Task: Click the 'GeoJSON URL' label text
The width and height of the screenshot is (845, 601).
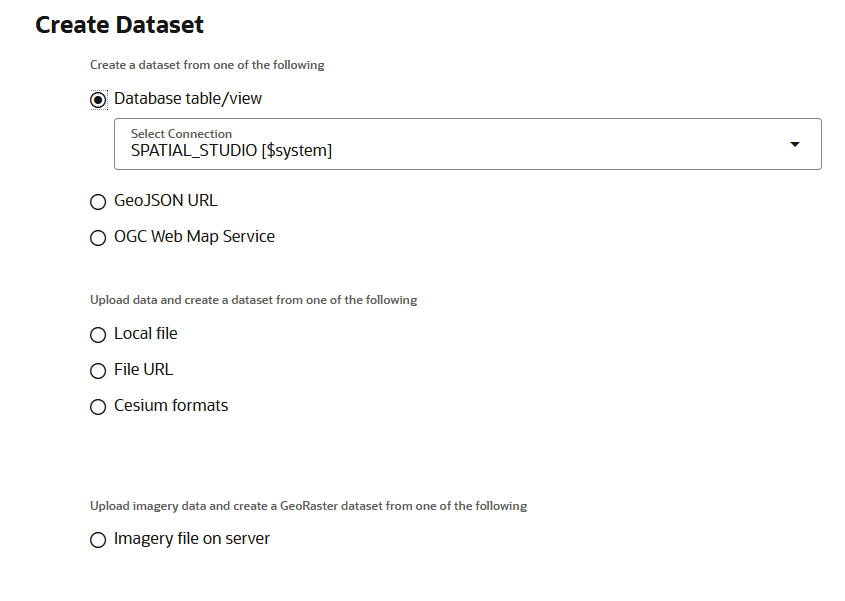Action: 165,201
